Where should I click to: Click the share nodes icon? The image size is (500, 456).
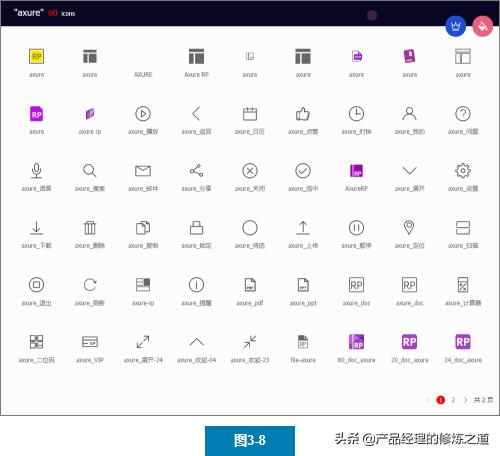click(x=196, y=171)
